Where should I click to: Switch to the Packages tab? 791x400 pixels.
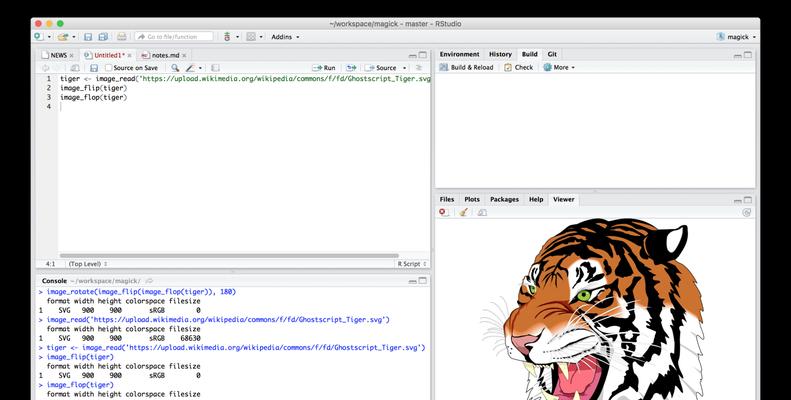point(504,199)
